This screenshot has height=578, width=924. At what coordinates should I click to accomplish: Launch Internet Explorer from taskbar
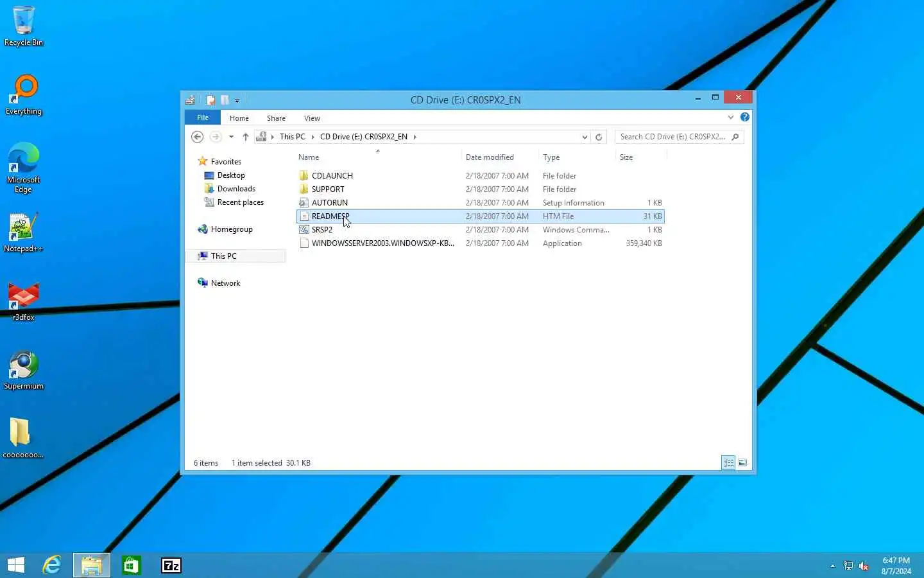[x=52, y=565]
